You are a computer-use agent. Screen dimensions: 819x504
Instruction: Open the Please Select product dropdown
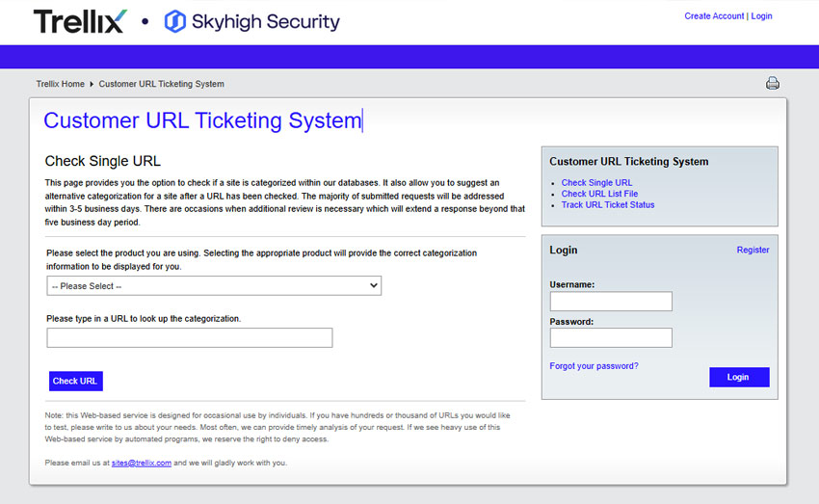click(x=214, y=285)
